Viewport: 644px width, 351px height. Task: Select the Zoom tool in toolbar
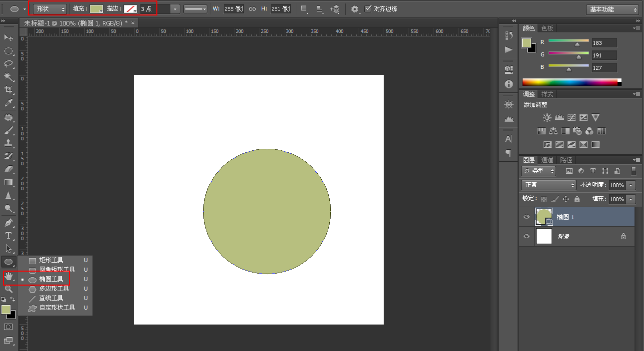click(x=8, y=289)
